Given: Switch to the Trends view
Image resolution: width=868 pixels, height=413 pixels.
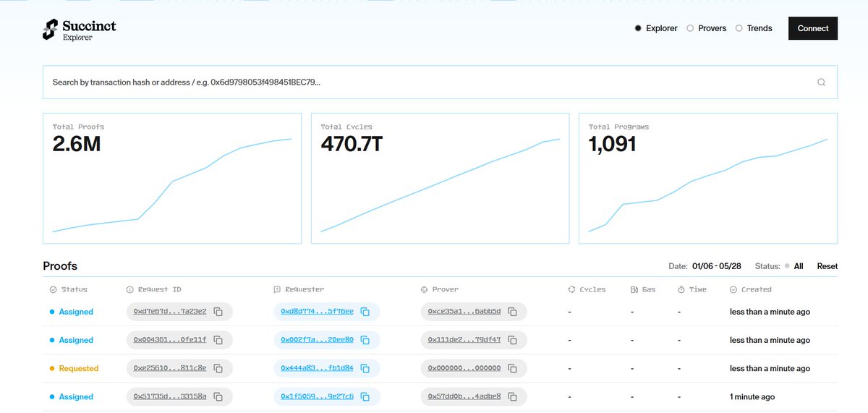Looking at the screenshot, I should (754, 28).
